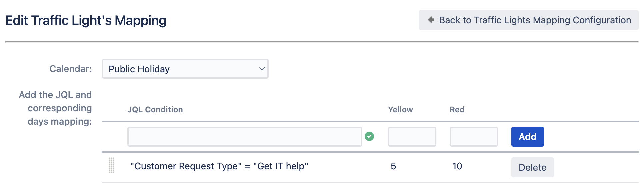Click the Calendar field label
Image resolution: width=644 pixels, height=184 pixels.
[x=71, y=69]
